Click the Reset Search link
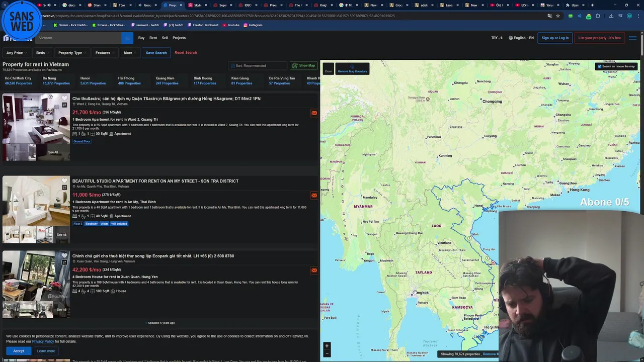 pos(186,53)
